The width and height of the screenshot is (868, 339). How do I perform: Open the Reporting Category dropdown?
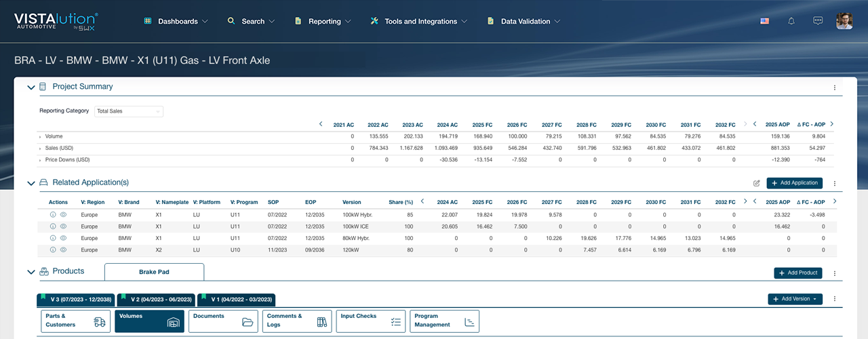tap(129, 111)
